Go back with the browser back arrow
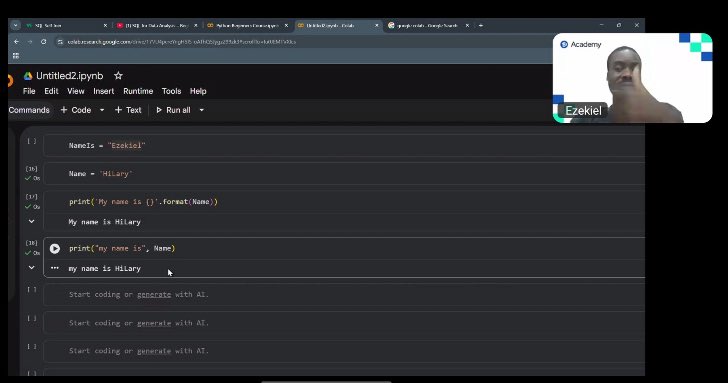 pyautogui.click(x=16, y=42)
